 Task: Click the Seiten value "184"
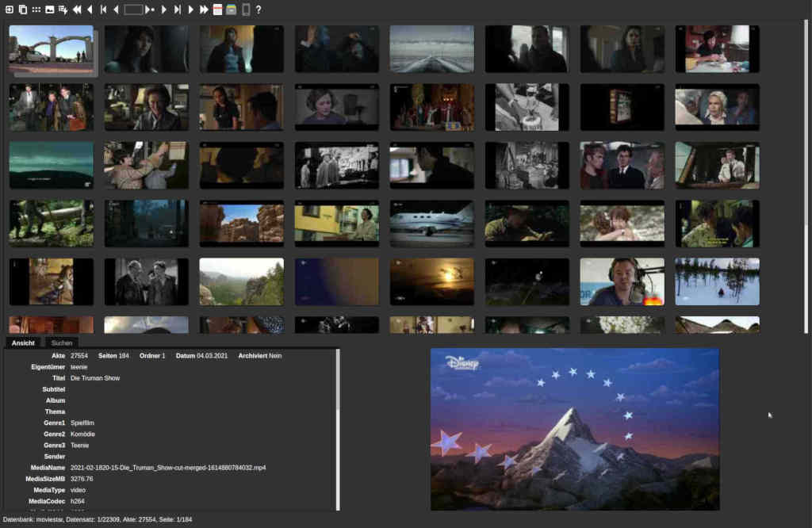124,356
